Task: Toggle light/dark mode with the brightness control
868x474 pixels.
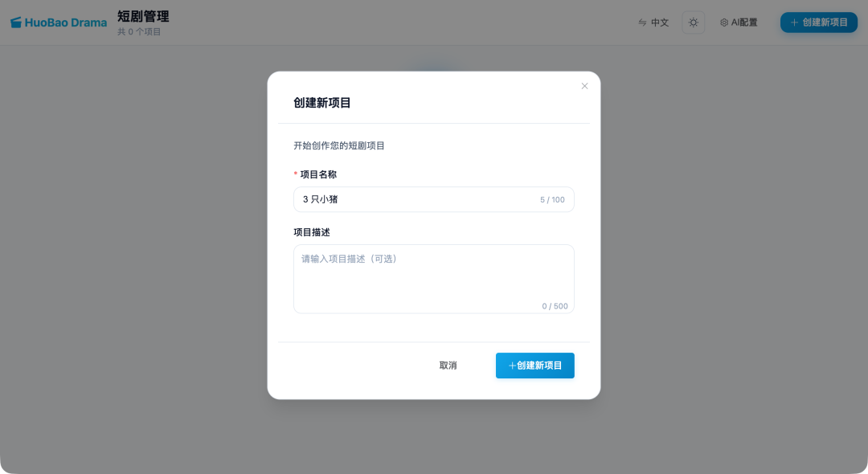Action: click(693, 22)
